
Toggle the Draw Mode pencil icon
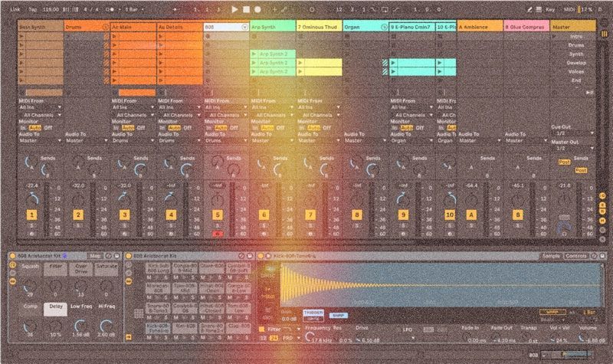point(529,9)
